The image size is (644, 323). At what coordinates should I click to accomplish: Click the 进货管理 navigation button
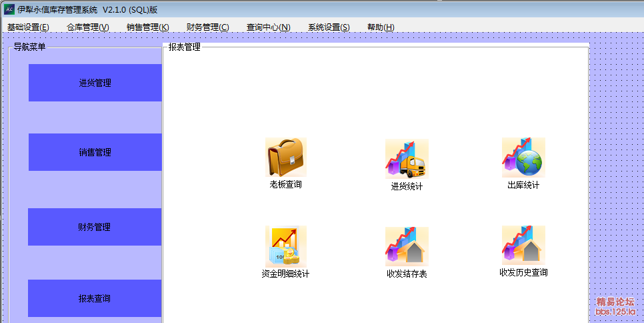pyautogui.click(x=95, y=83)
